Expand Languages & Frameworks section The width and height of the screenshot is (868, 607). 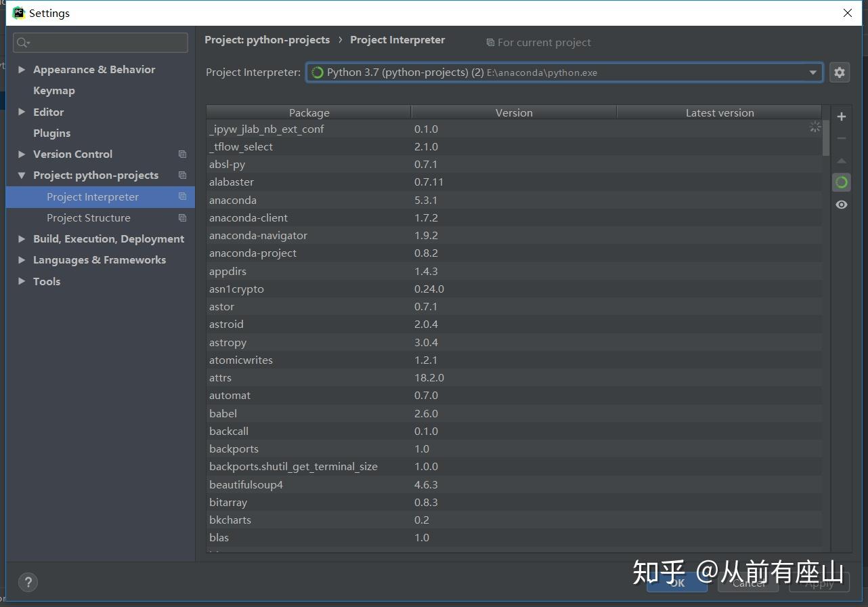tap(22, 260)
